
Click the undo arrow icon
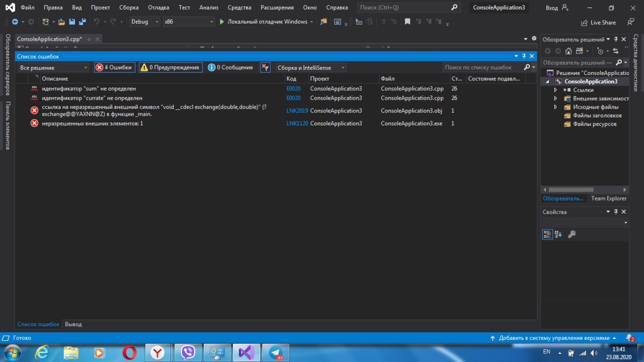(x=97, y=22)
